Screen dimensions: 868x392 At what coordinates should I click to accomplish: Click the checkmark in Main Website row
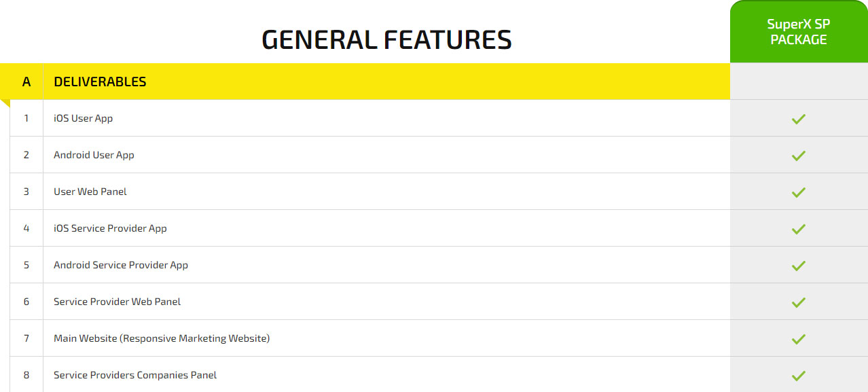798,339
